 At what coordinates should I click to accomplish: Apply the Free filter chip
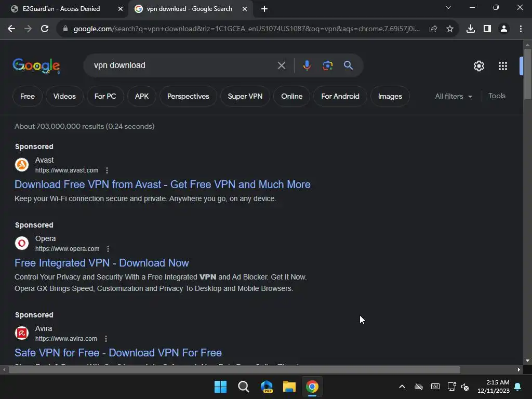click(x=28, y=96)
